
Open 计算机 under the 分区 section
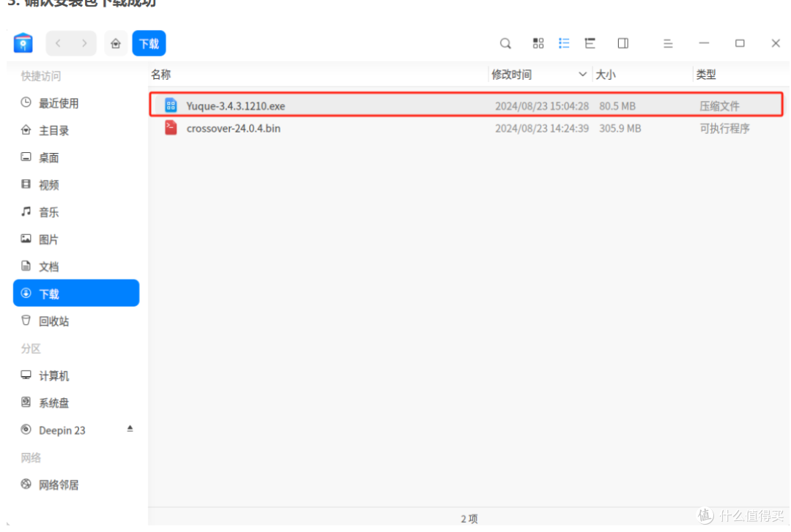pyautogui.click(x=53, y=375)
